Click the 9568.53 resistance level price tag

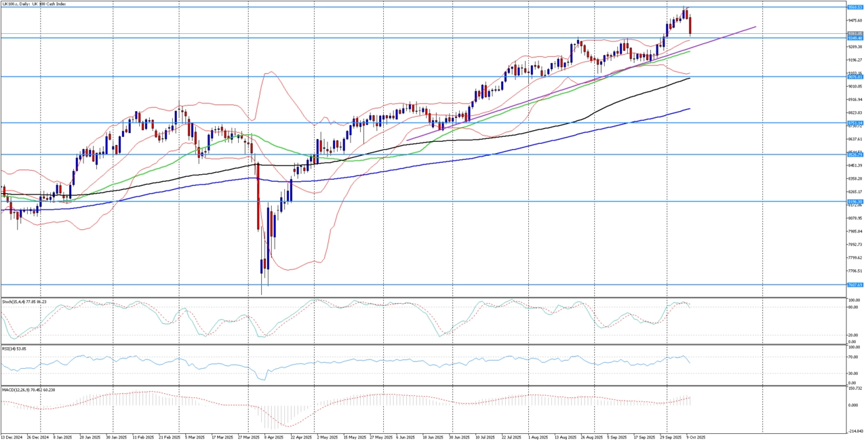click(x=854, y=7)
